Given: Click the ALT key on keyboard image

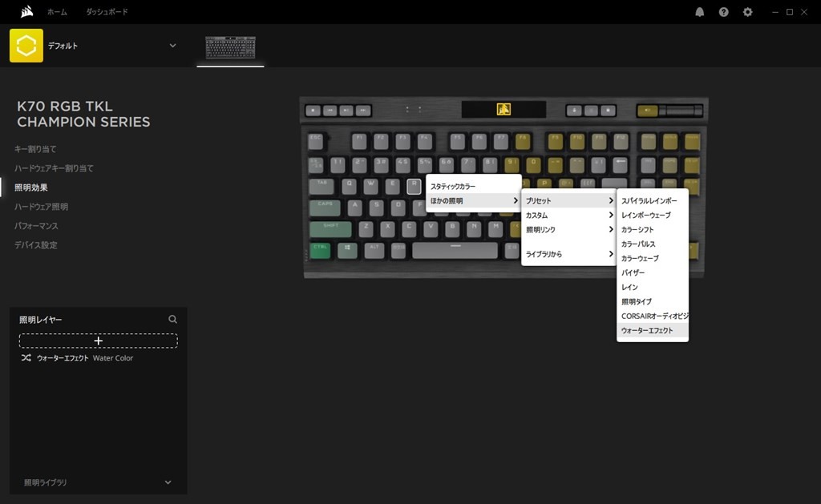Looking at the screenshot, I should click(374, 251).
